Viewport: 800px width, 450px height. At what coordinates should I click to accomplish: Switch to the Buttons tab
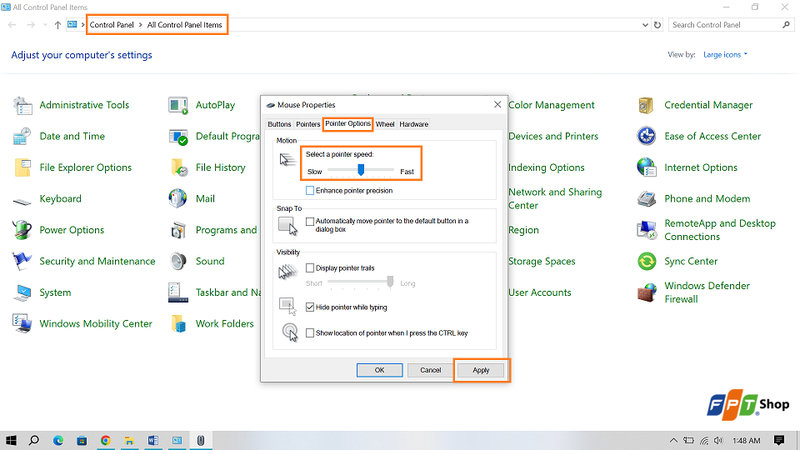[279, 124]
